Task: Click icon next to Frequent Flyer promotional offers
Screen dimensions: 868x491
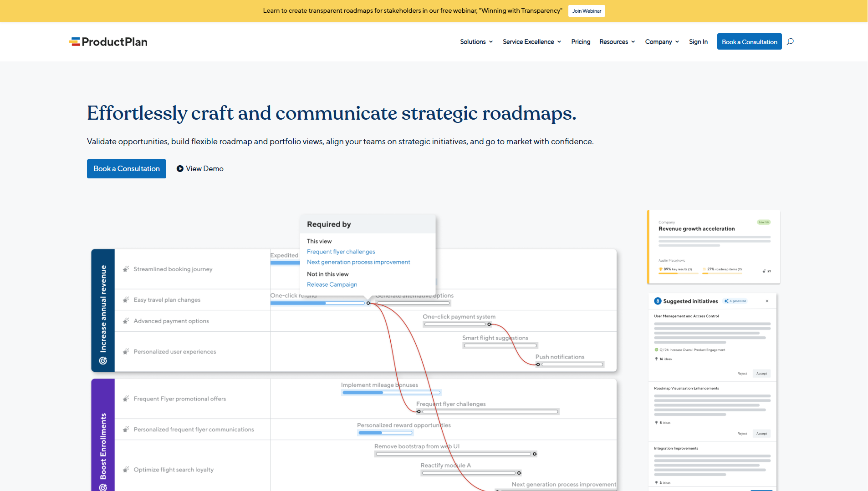Action: pyautogui.click(x=126, y=399)
